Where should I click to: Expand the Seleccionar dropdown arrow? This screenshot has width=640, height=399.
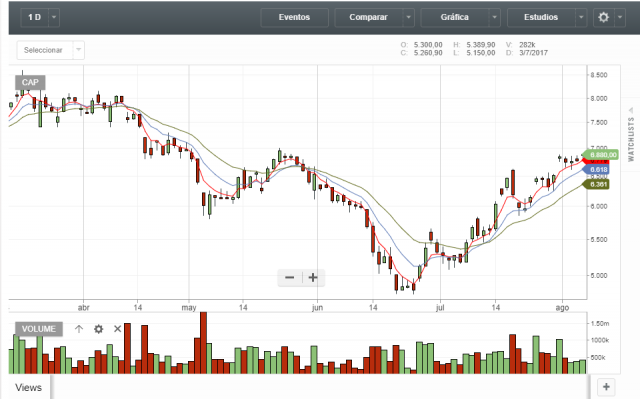pyautogui.click(x=79, y=50)
